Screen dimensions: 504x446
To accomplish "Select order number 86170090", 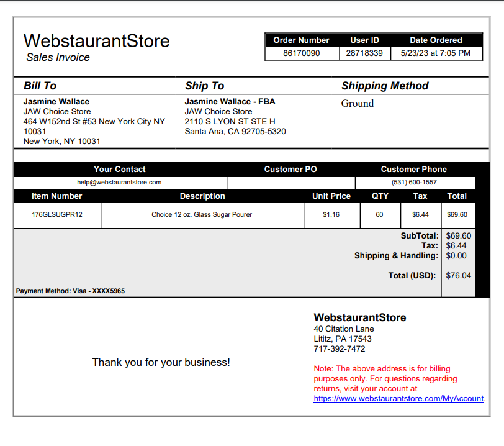I will (x=302, y=53).
